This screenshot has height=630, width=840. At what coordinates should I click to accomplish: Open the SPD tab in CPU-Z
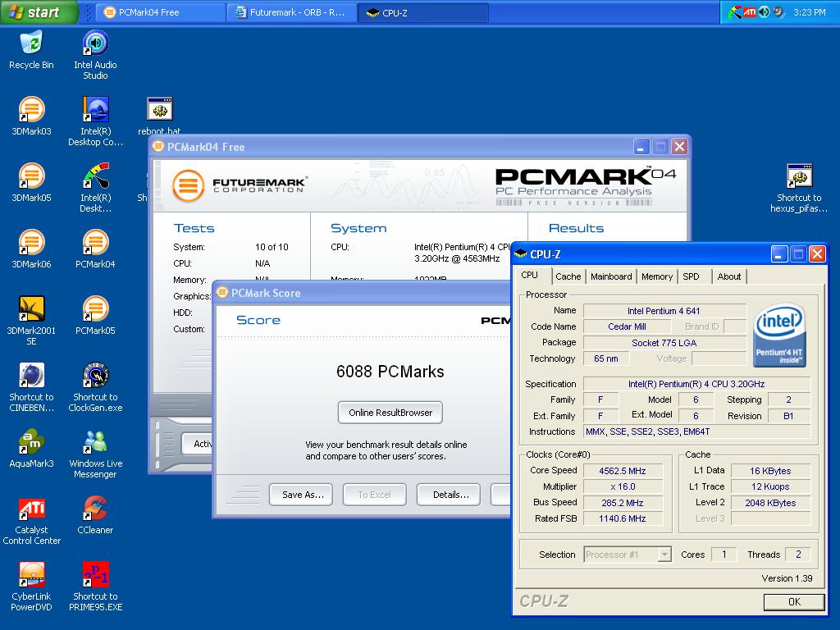pos(691,276)
